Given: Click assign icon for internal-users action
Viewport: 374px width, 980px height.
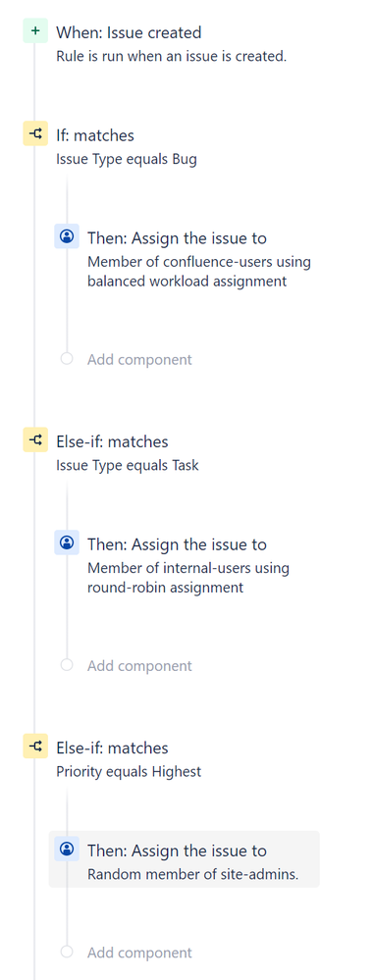Looking at the screenshot, I should (67, 542).
